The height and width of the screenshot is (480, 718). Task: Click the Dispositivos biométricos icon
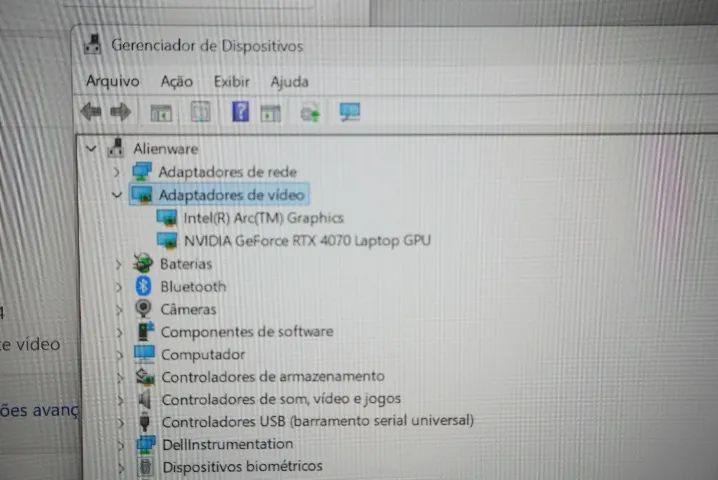146,466
